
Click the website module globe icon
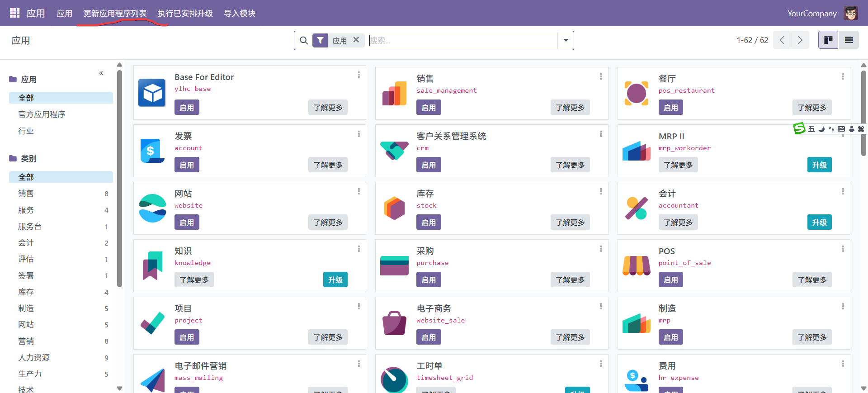pos(152,208)
